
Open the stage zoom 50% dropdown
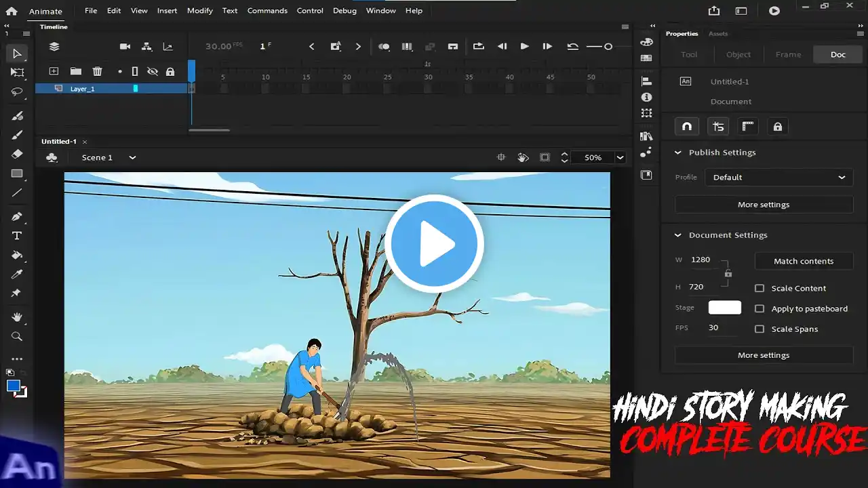[x=620, y=157]
